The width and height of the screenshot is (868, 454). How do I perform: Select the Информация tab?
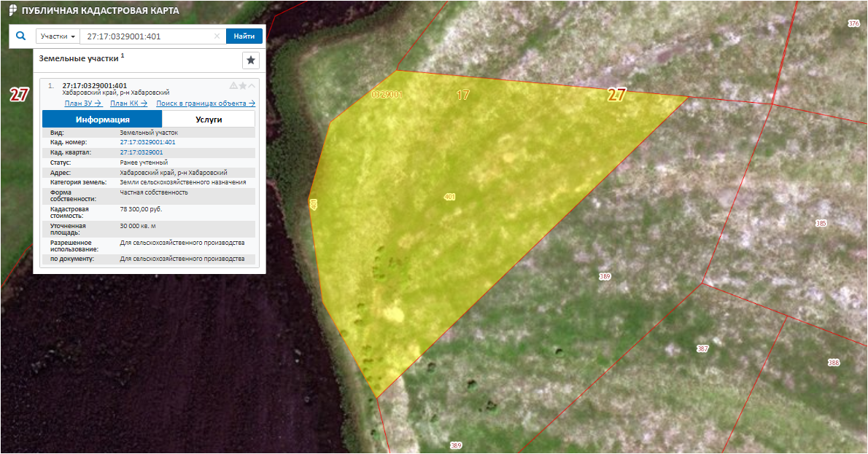tap(102, 120)
